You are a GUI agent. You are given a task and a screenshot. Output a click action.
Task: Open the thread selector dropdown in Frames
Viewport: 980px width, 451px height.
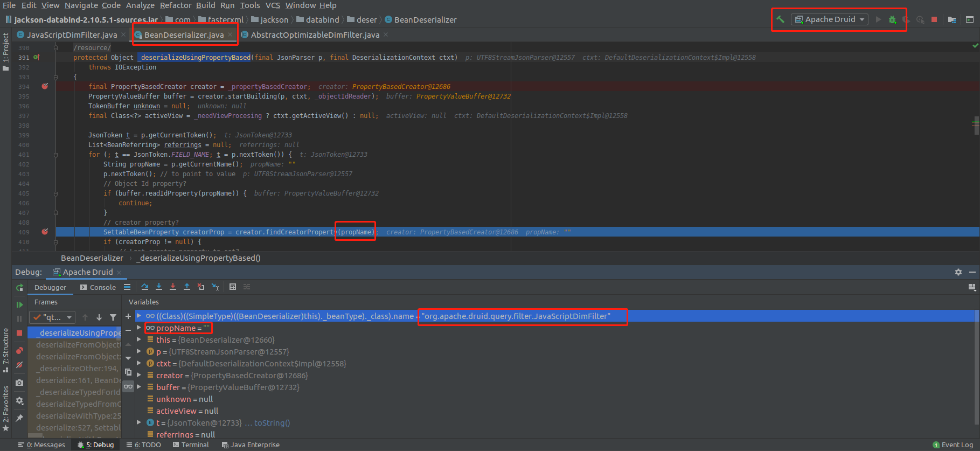pos(52,317)
